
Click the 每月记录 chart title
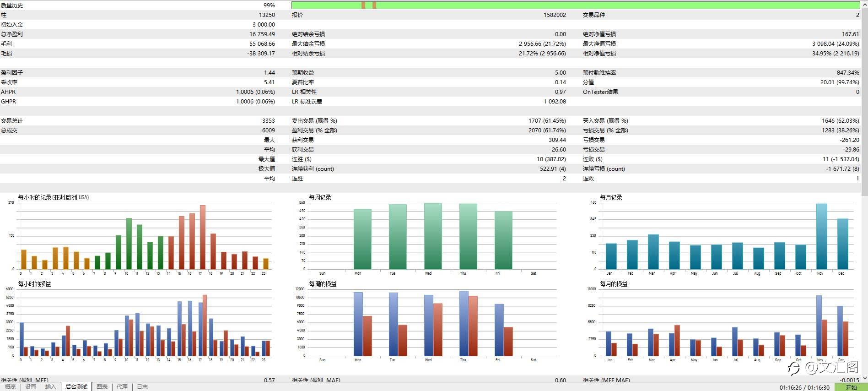tap(611, 197)
